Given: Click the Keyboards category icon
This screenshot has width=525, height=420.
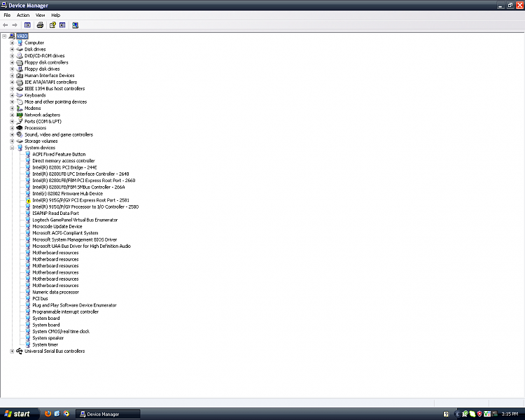Looking at the screenshot, I should click(x=20, y=95).
